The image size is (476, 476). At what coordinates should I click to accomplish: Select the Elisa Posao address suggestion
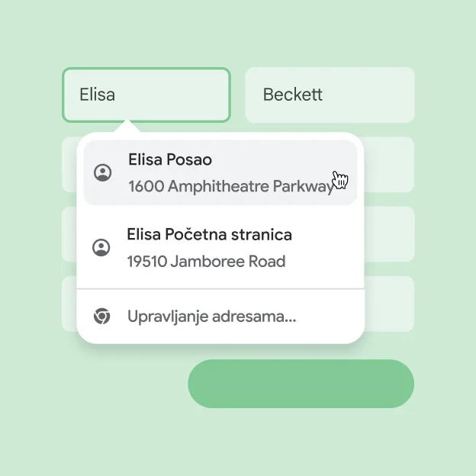220,173
